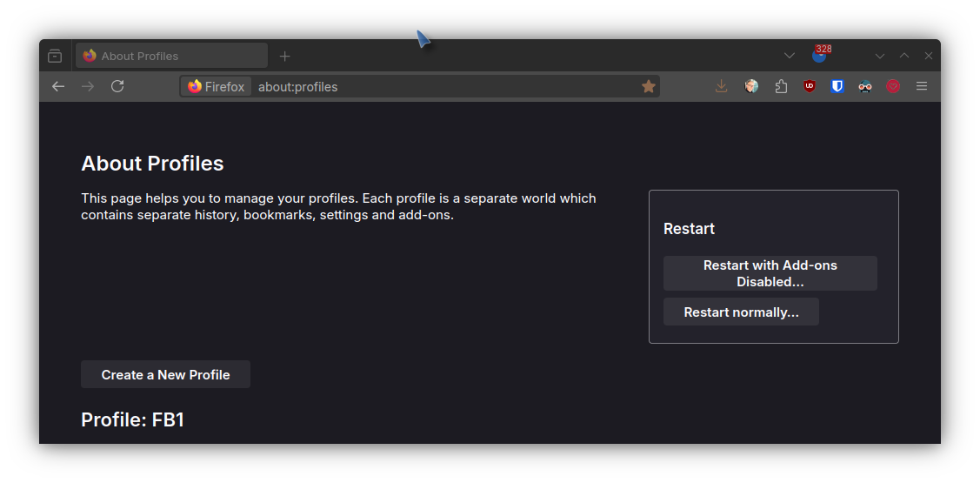This screenshot has width=980, height=483.
Task: Click Restart with Add-ons Disabled button
Action: [x=770, y=273]
